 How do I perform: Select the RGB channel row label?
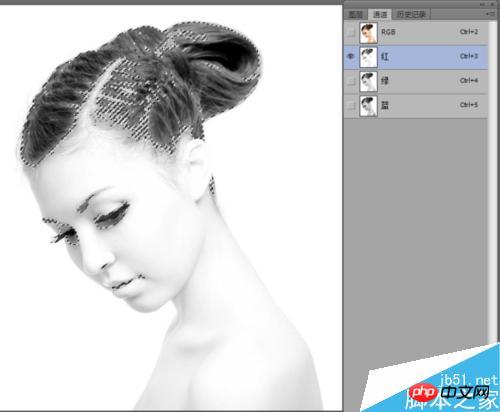tap(388, 32)
